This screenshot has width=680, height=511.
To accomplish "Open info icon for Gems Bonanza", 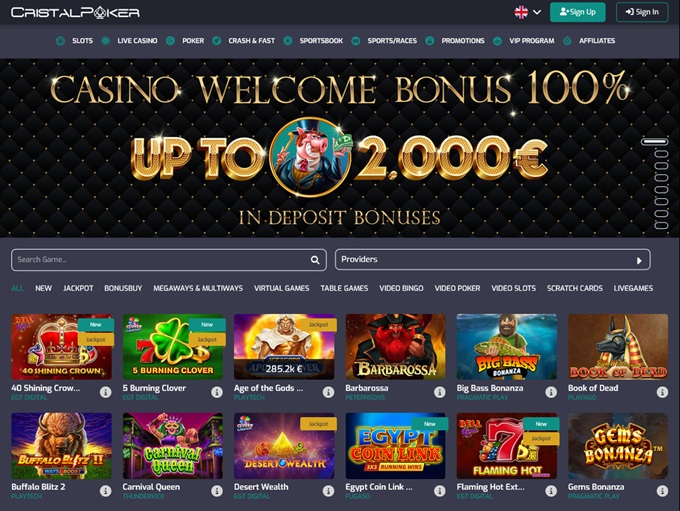I will click(662, 491).
